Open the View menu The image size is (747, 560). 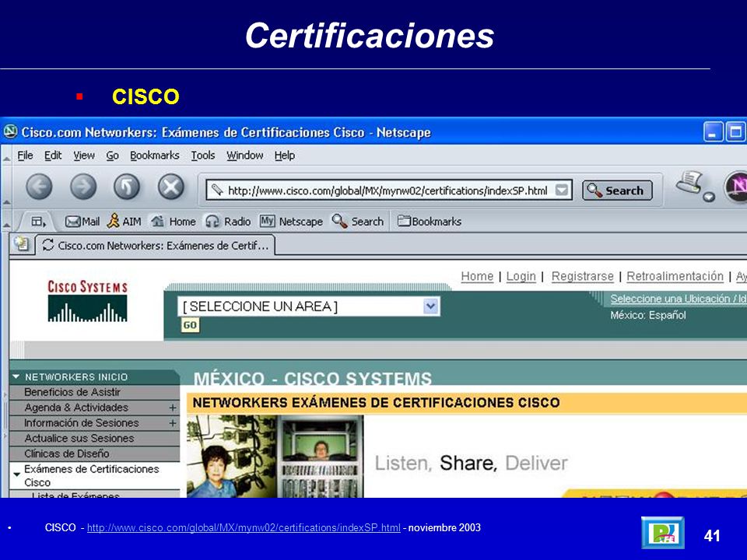click(x=84, y=156)
